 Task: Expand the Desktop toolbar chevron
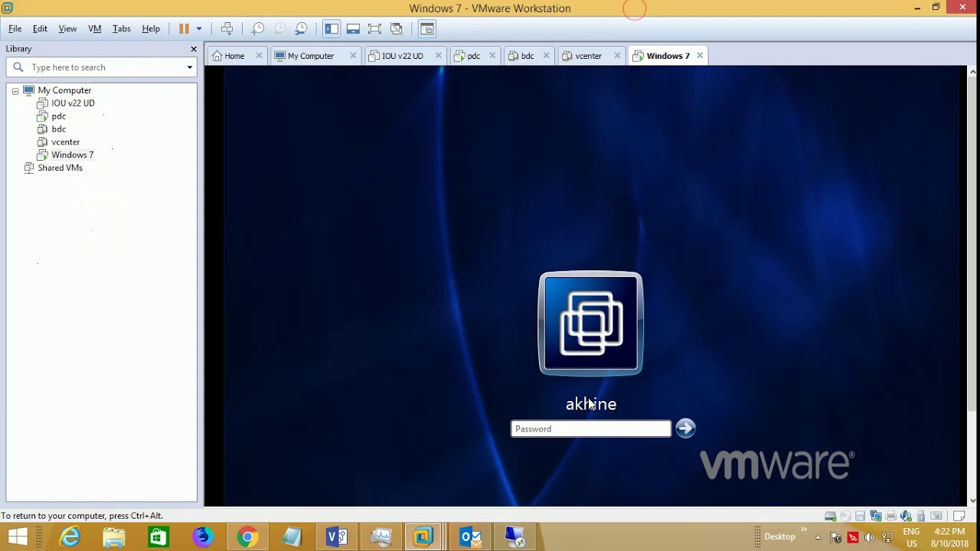[x=804, y=530]
